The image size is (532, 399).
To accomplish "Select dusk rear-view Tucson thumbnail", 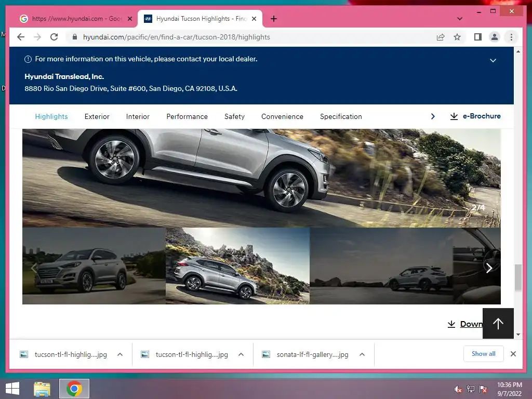I will coord(381,265).
